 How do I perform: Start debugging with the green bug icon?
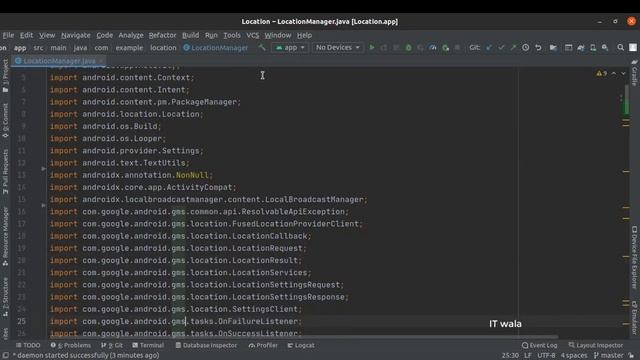pyautogui.click(x=408, y=48)
